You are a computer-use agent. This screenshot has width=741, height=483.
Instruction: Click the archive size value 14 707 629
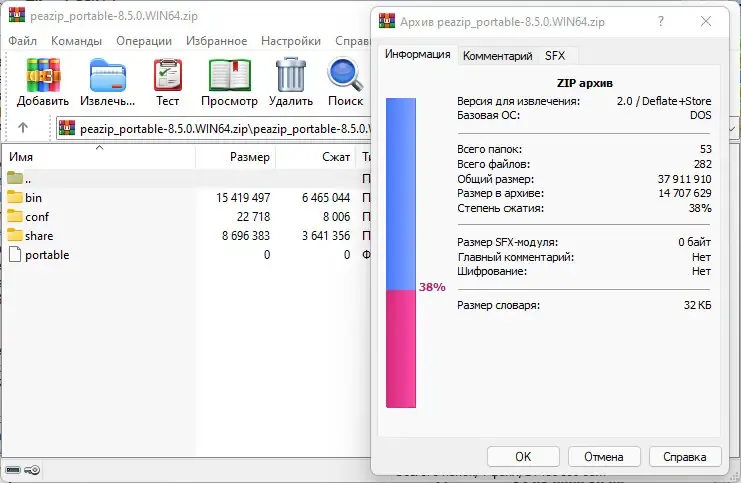[685, 193]
